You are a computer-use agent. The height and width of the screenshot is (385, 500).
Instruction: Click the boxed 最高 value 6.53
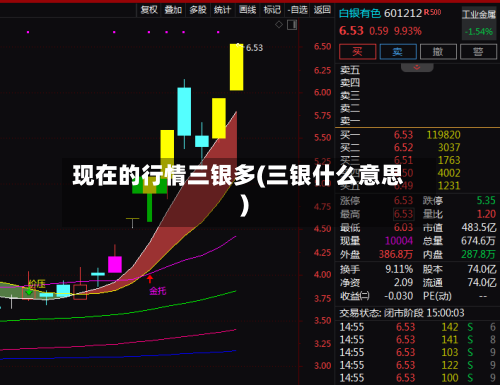403,214
